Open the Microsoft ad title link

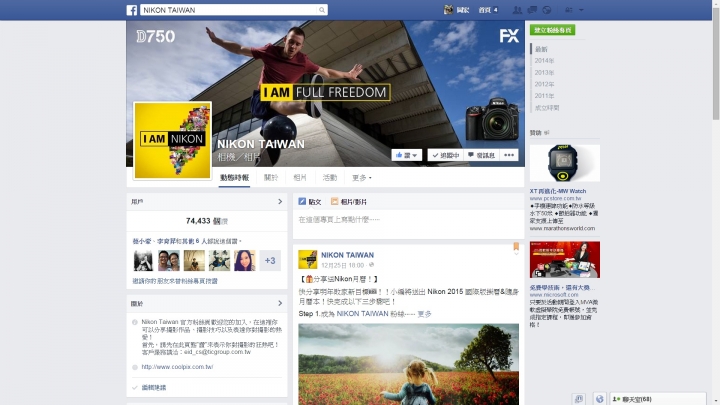562,287
